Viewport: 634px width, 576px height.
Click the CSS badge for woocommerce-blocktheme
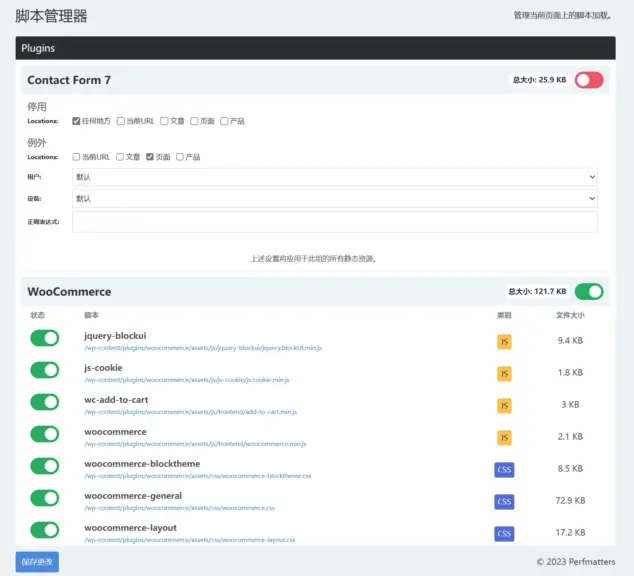(504, 469)
